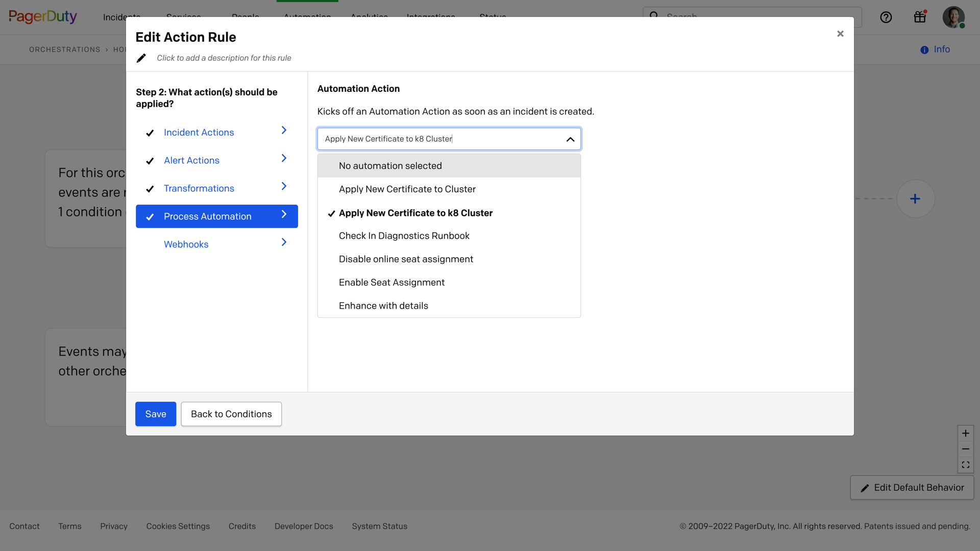
Task: Open the Incidents navigation menu
Action: (x=121, y=17)
